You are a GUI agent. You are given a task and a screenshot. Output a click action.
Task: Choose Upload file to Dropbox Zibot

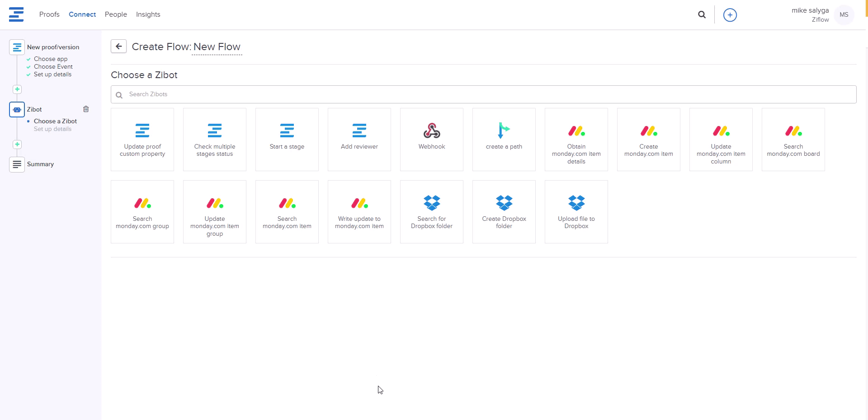point(576,212)
